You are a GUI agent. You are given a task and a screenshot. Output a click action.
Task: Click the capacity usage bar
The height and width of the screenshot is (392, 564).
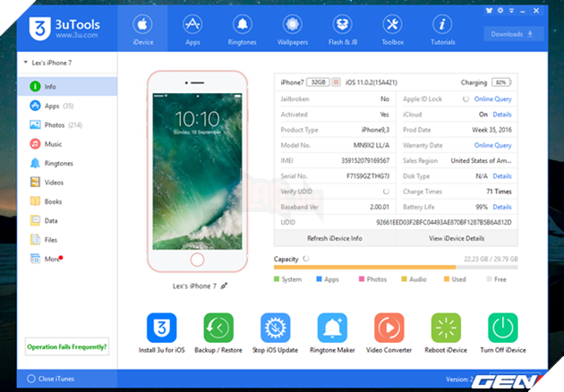[396, 268]
